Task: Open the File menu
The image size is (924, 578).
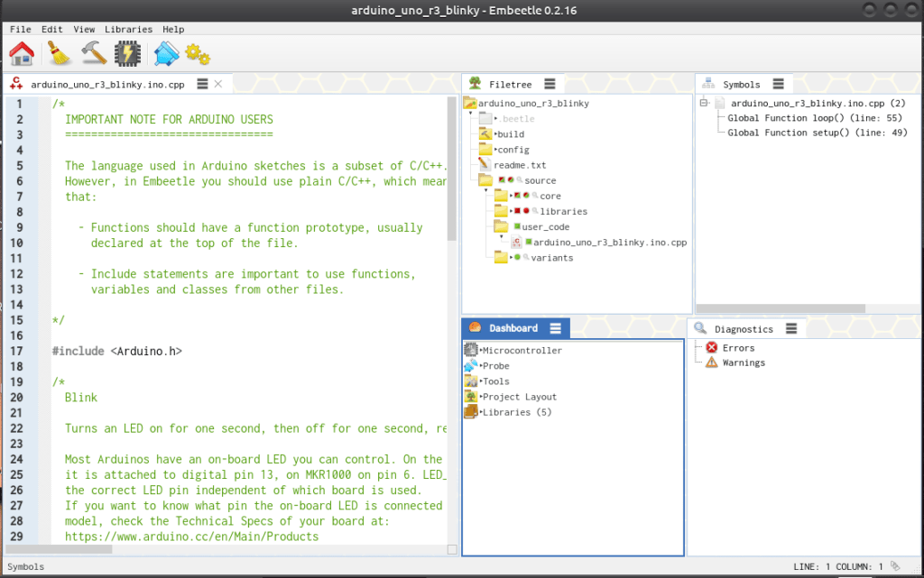Action: (x=21, y=29)
